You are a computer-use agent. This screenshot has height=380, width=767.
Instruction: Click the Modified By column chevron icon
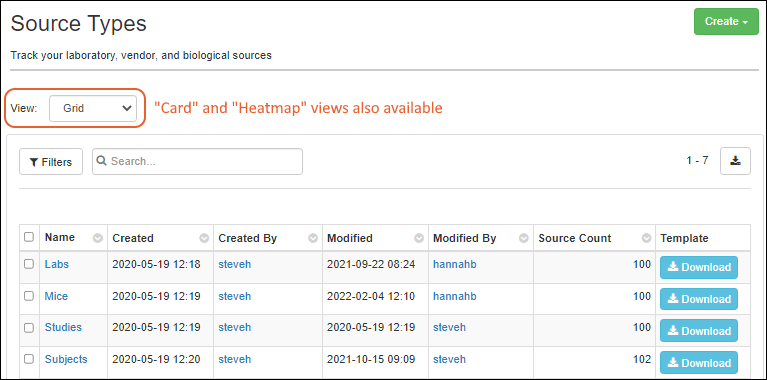pyautogui.click(x=524, y=238)
